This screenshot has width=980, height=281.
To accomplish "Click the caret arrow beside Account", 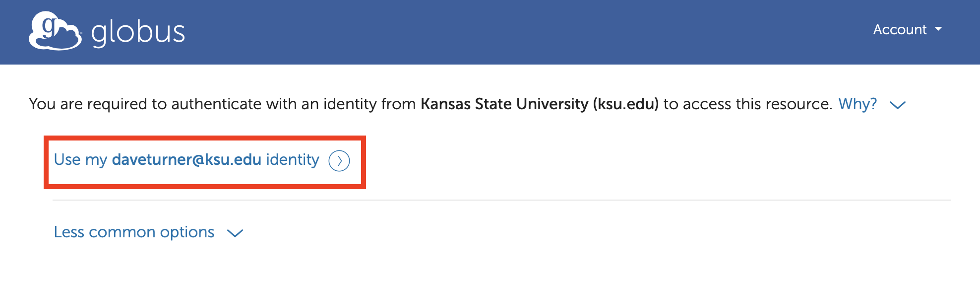I will tap(938, 29).
